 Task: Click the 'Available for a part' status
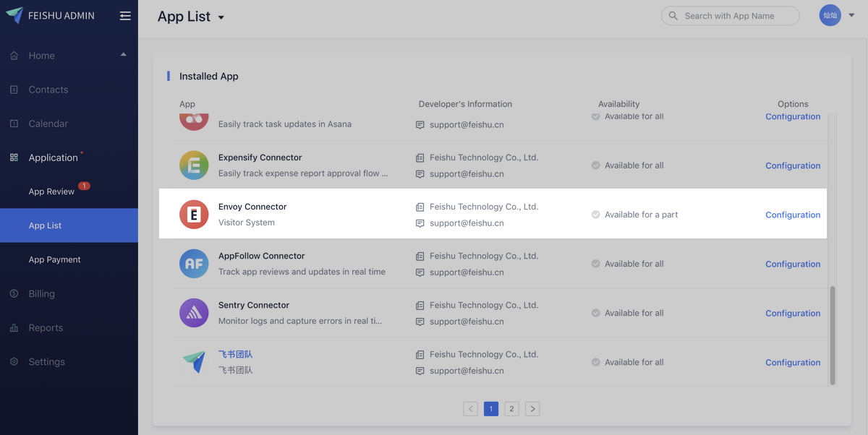click(642, 215)
